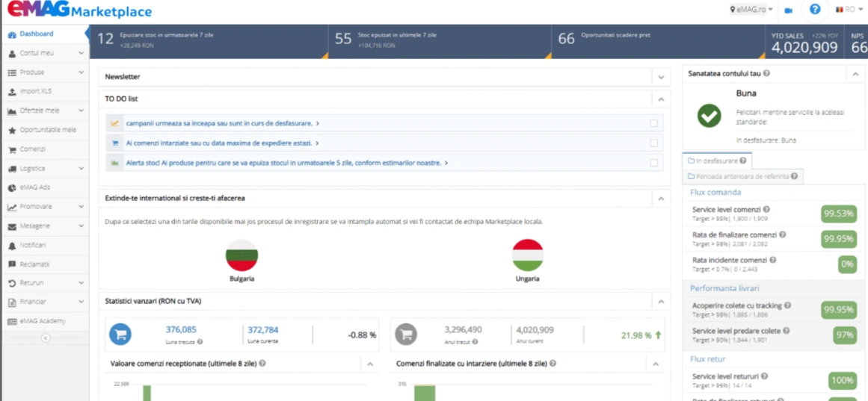Open the blue help question mark icon
This screenshot has height=401, width=868.
point(815,10)
